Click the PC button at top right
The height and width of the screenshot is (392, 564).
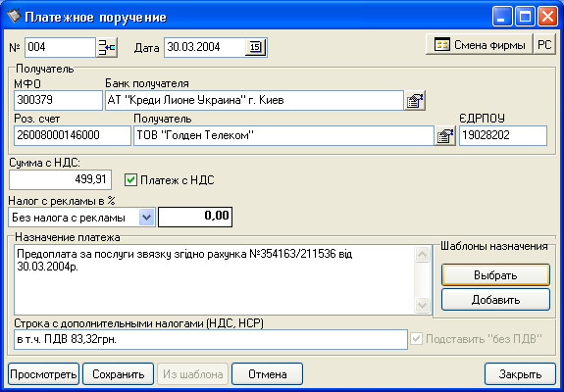point(544,44)
